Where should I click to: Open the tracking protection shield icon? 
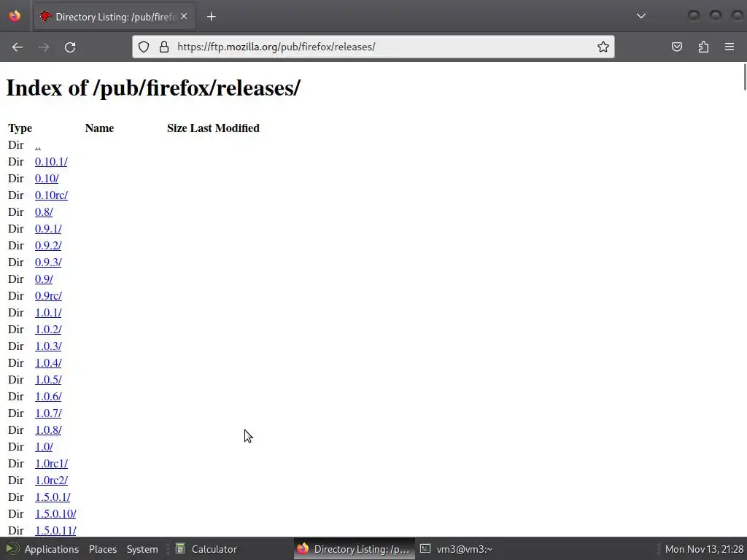pyautogui.click(x=144, y=47)
